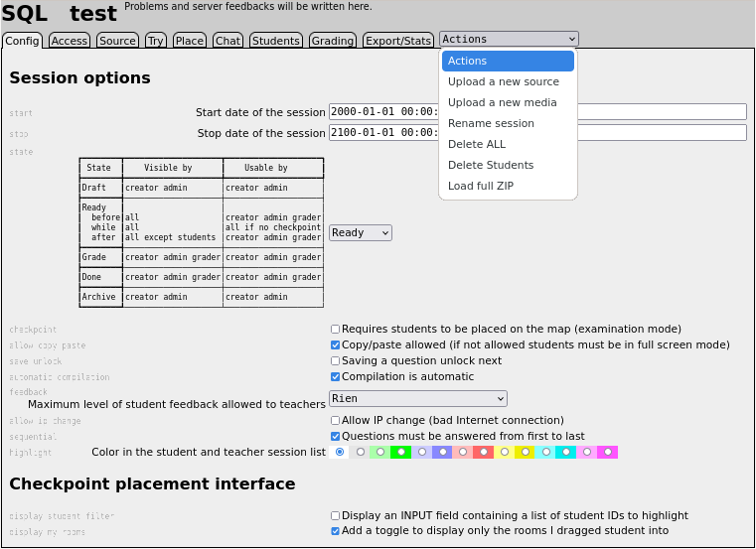Select 'Upload a new media' option
756x549 pixels.
pos(502,102)
